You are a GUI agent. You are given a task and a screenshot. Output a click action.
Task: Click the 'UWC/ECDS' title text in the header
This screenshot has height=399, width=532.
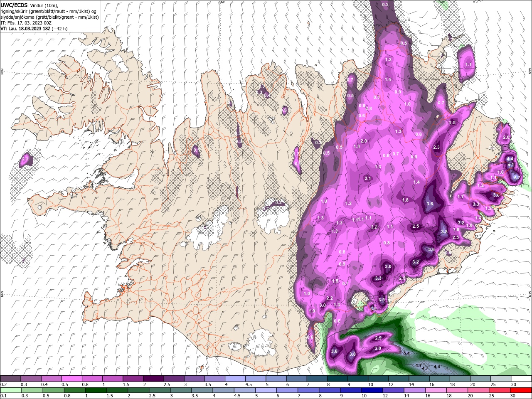tap(15, 5)
